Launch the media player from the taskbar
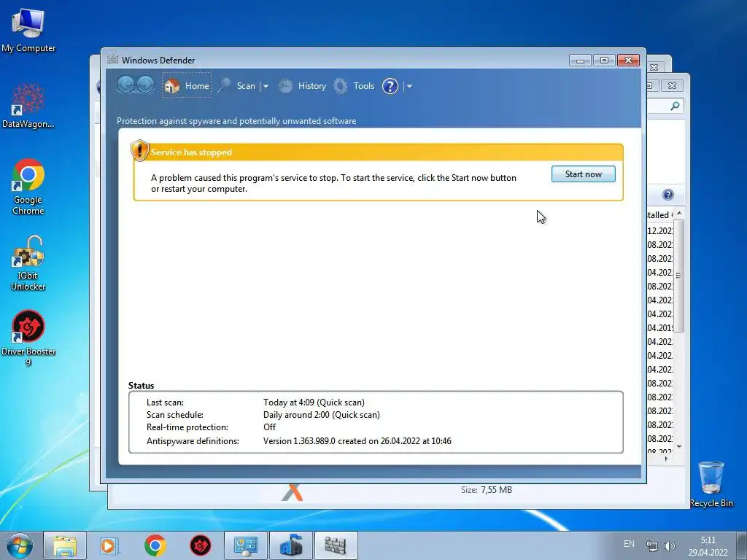This screenshot has height=560, width=747. pyautogui.click(x=109, y=545)
